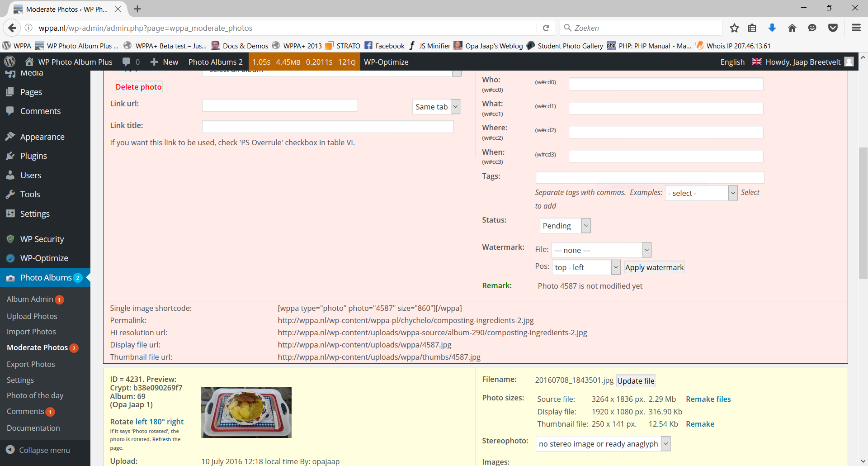Viewport: 868px width, 466px height.
Task: Open the Same tab link target dropdown
Action: click(435, 106)
